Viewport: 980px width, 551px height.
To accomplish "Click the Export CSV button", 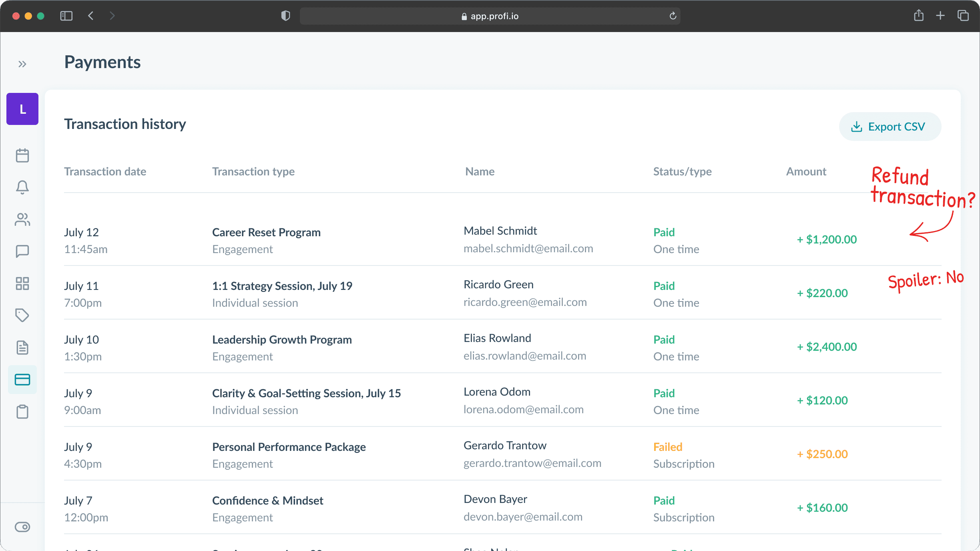I will (890, 127).
